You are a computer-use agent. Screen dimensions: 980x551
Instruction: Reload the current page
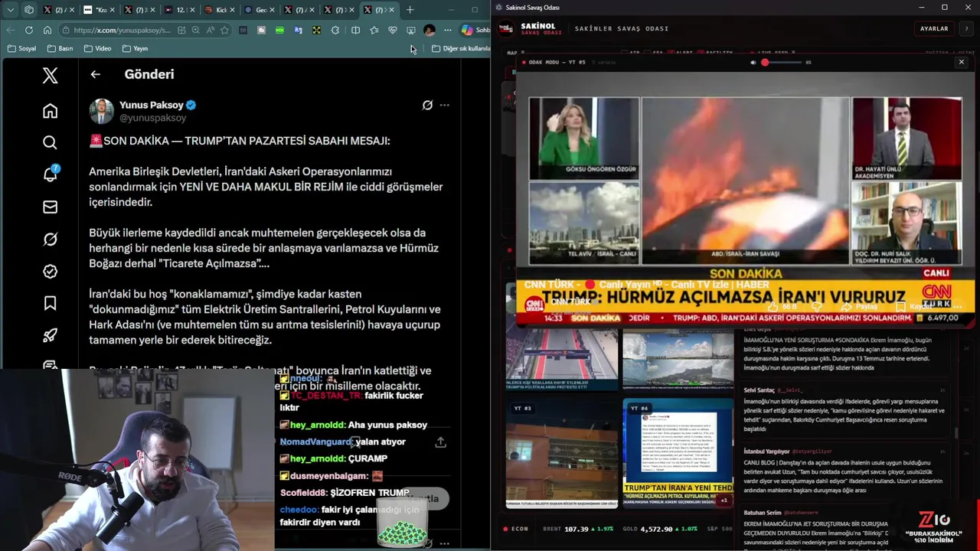(x=29, y=30)
